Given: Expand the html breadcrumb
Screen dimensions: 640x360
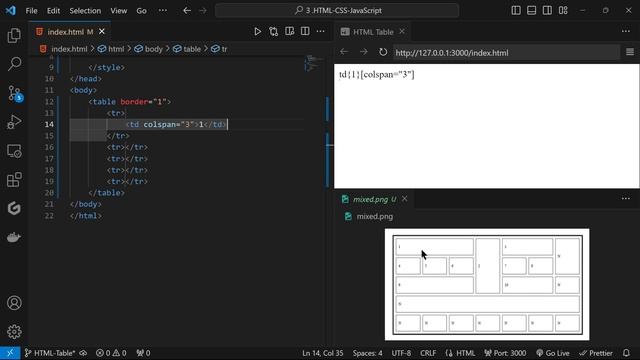Looking at the screenshot, I should [x=111, y=49].
